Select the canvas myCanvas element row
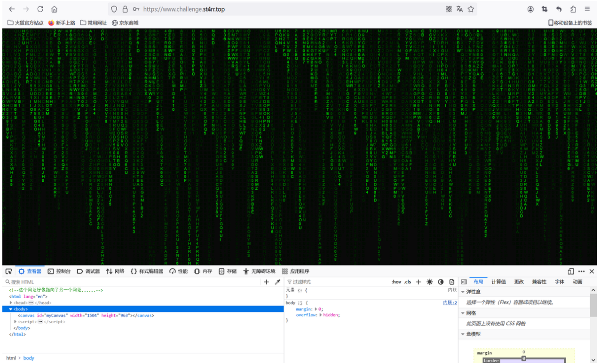The height and width of the screenshot is (364, 601). tap(142, 315)
